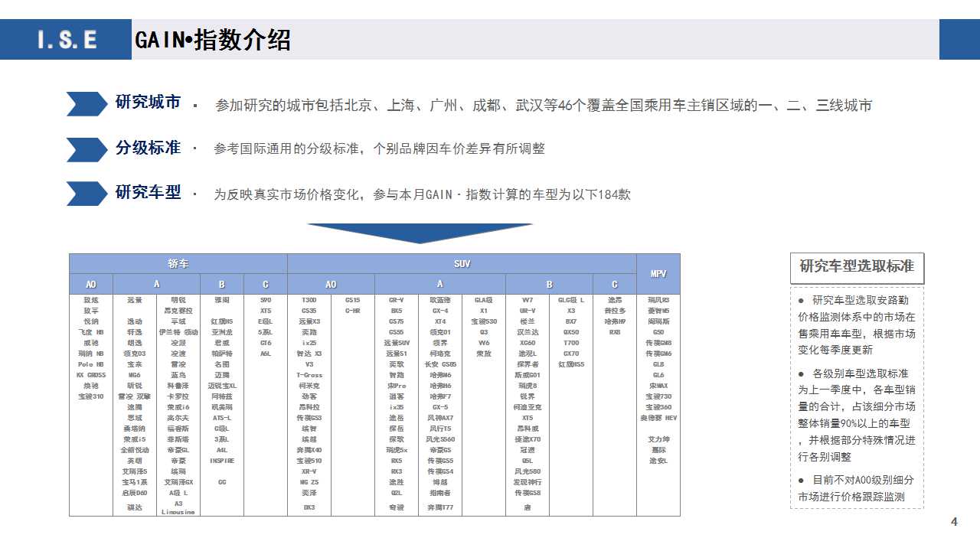The width and height of the screenshot is (980, 551).
Task: Click the sentence mentioning 184款 车型
Action: pyautogui.click(x=422, y=194)
